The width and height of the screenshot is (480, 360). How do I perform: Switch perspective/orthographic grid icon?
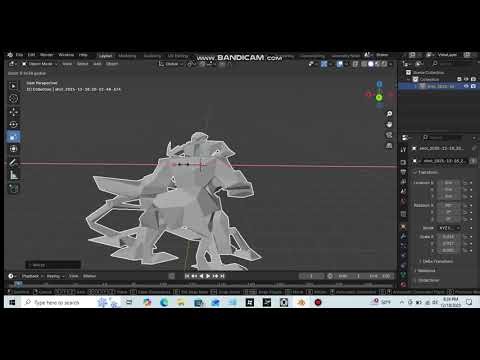click(389, 146)
